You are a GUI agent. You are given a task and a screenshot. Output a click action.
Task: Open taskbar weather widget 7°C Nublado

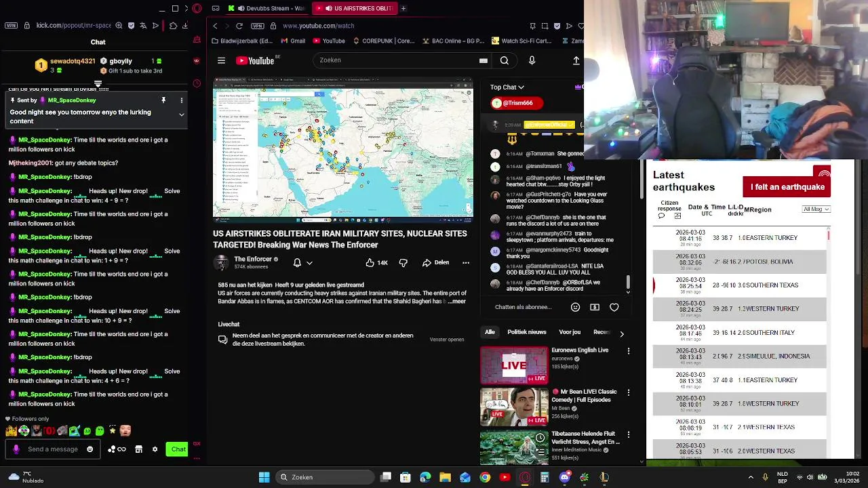25,477
